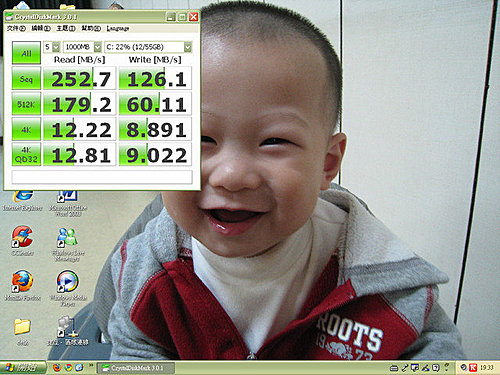Select the Mozilla Firefox desktop icon
This screenshot has height=375, width=500.
[x=23, y=285]
